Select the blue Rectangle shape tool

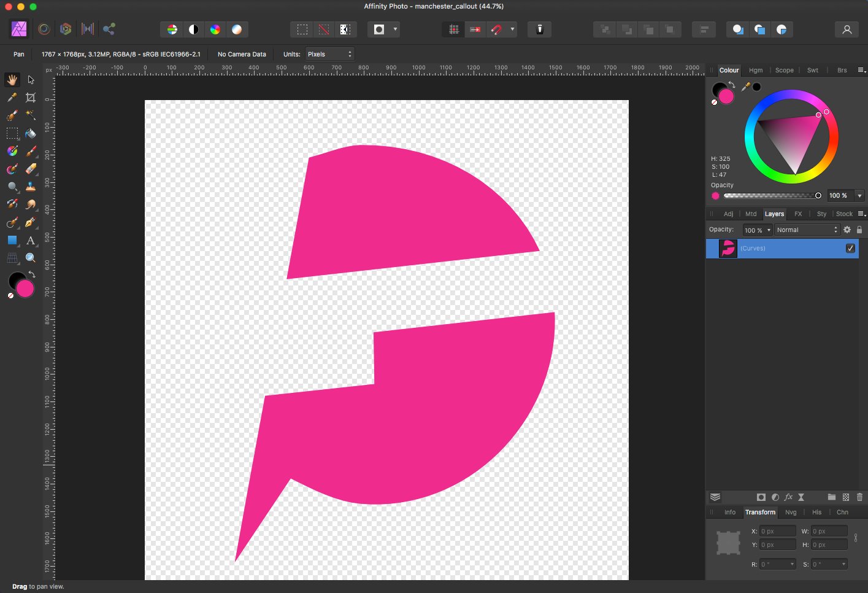pyautogui.click(x=12, y=240)
